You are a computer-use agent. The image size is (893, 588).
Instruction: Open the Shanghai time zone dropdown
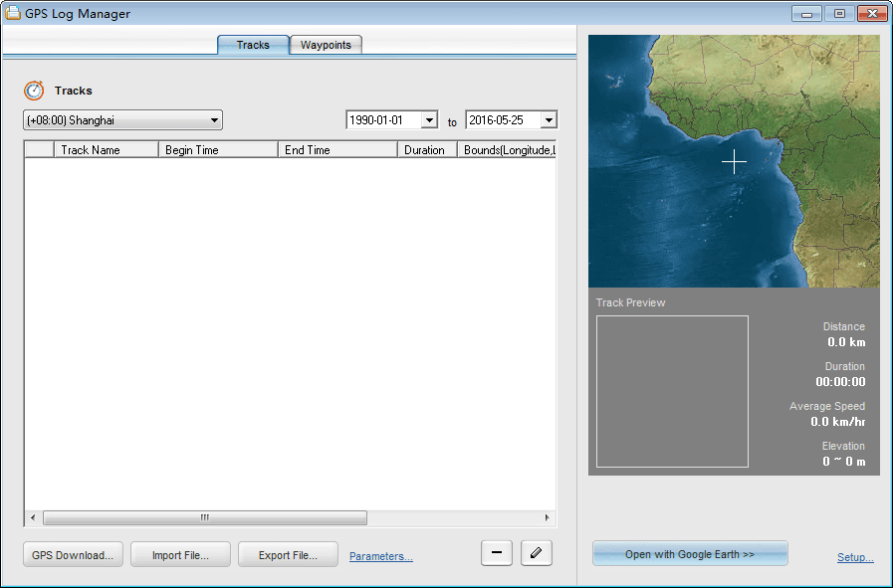123,120
